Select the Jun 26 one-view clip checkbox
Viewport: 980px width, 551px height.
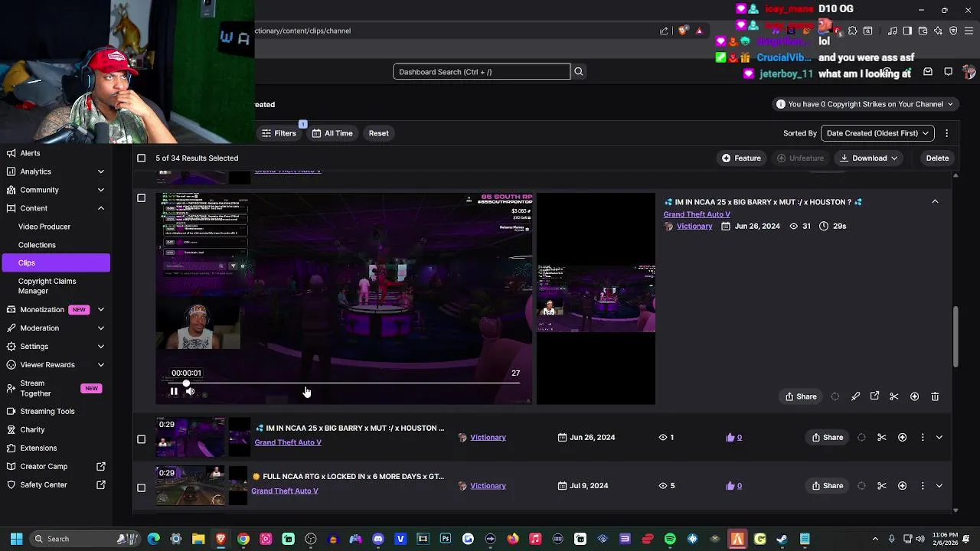pyautogui.click(x=141, y=439)
